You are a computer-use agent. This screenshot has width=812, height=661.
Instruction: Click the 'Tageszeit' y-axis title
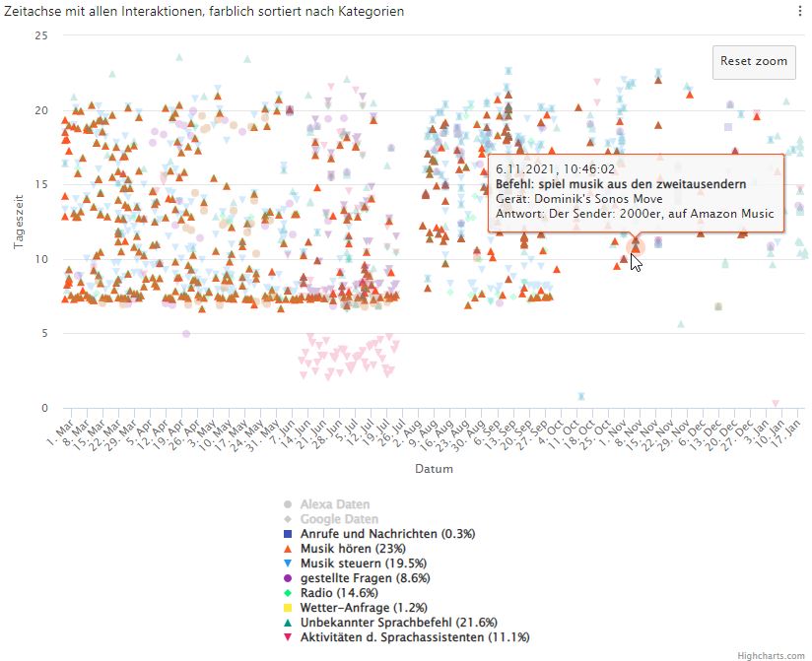[19, 222]
